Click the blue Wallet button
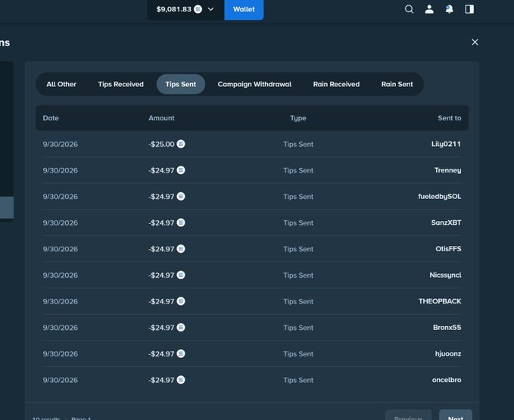This screenshot has height=420, width=514. (x=244, y=10)
